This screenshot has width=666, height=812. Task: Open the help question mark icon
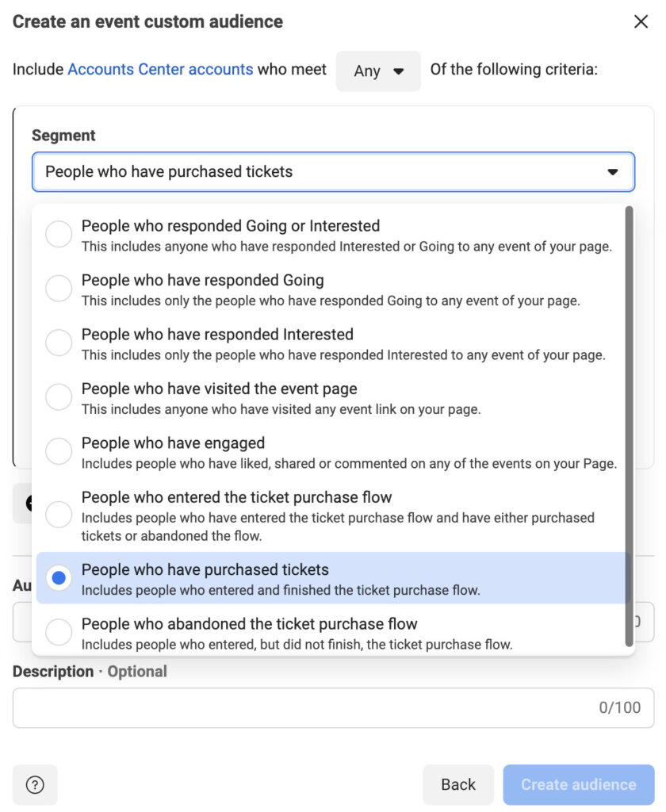35,784
